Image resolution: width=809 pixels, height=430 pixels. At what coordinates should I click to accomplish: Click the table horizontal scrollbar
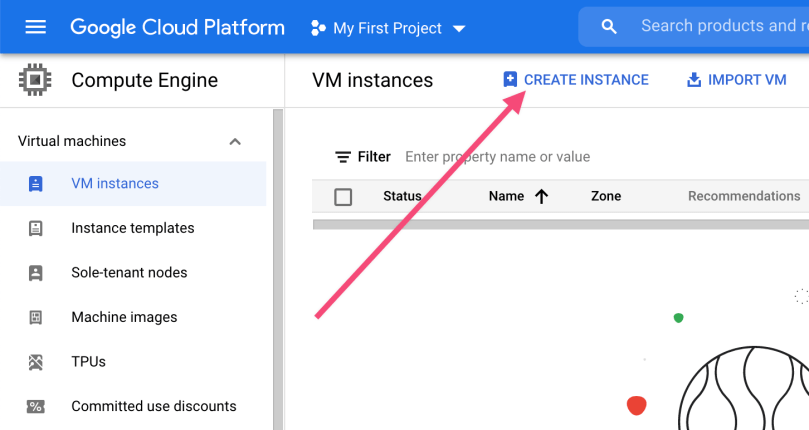pos(561,225)
